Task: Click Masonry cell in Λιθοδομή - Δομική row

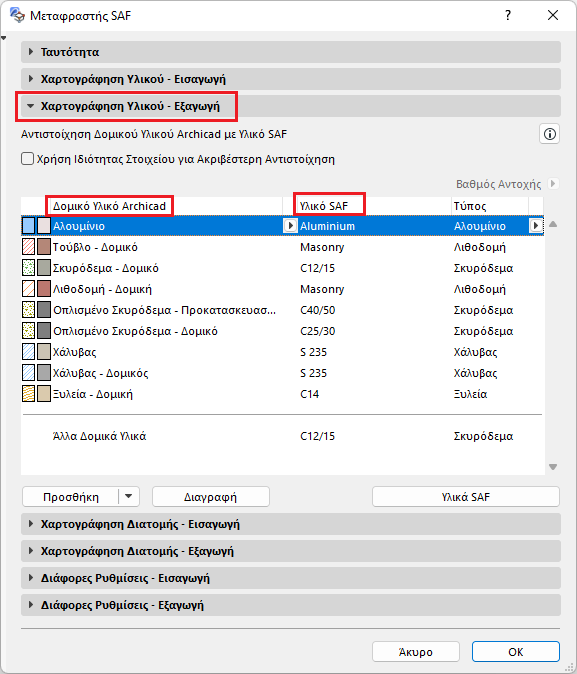Action: point(322,289)
